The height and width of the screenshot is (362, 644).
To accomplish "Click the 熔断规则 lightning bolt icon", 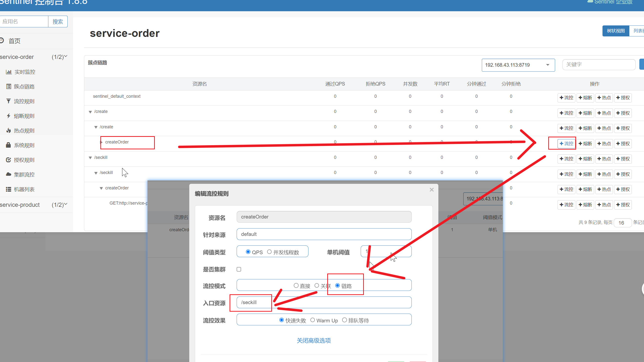I will 9,116.
